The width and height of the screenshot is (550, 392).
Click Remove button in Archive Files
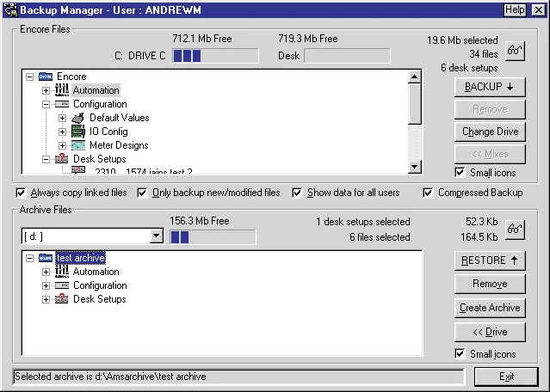pos(490,284)
